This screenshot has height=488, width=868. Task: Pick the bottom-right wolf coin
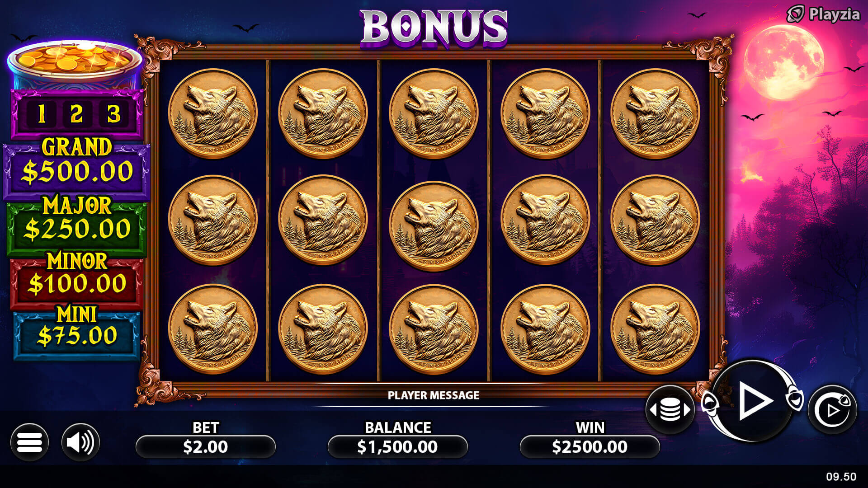click(x=655, y=329)
